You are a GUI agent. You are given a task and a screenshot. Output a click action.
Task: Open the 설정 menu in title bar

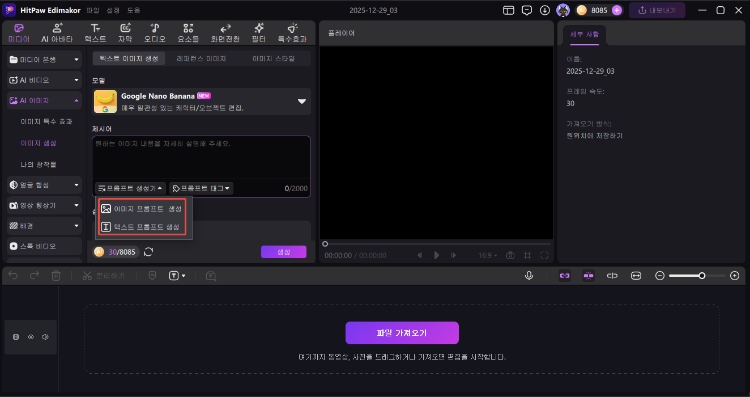113,10
